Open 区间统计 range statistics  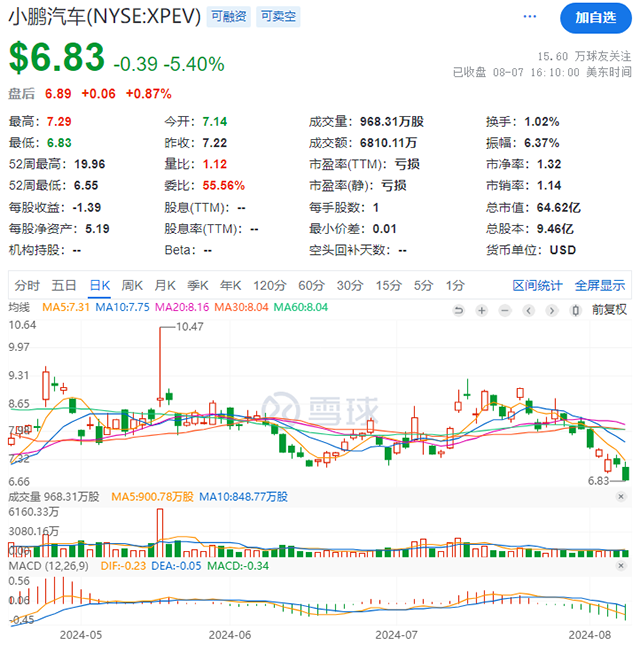click(x=537, y=285)
